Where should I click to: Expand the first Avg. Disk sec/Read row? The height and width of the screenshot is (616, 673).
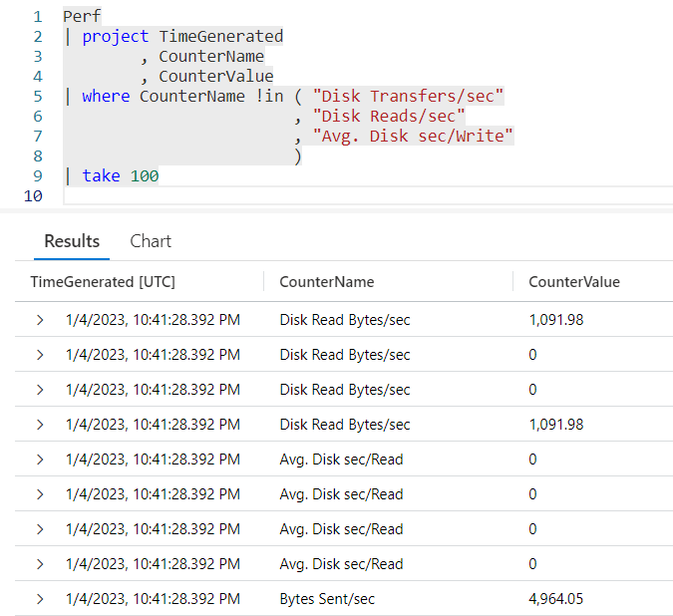[x=40, y=460]
